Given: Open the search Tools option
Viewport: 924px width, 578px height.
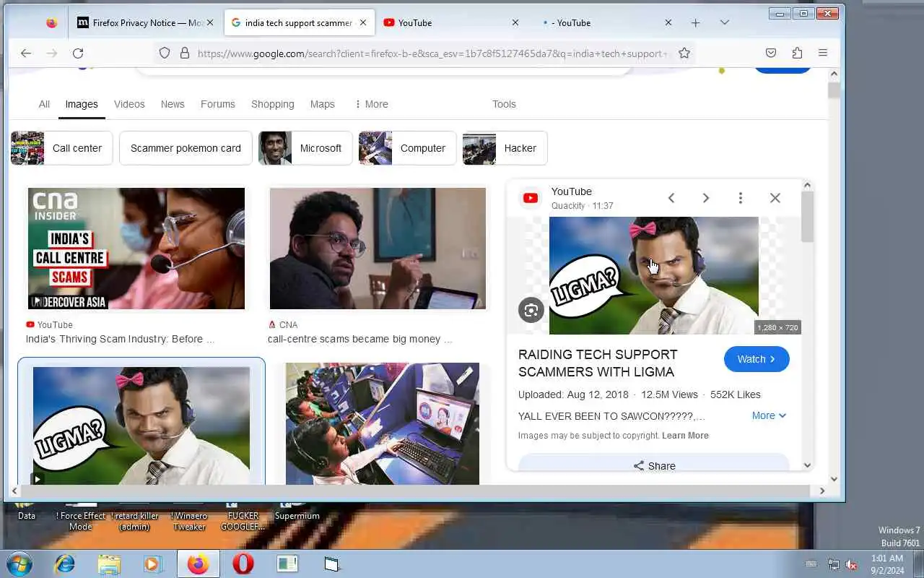Looking at the screenshot, I should click(504, 104).
